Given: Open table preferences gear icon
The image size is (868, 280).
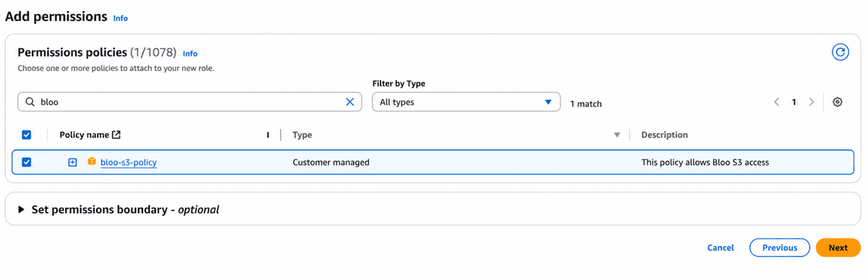Looking at the screenshot, I should (x=838, y=102).
